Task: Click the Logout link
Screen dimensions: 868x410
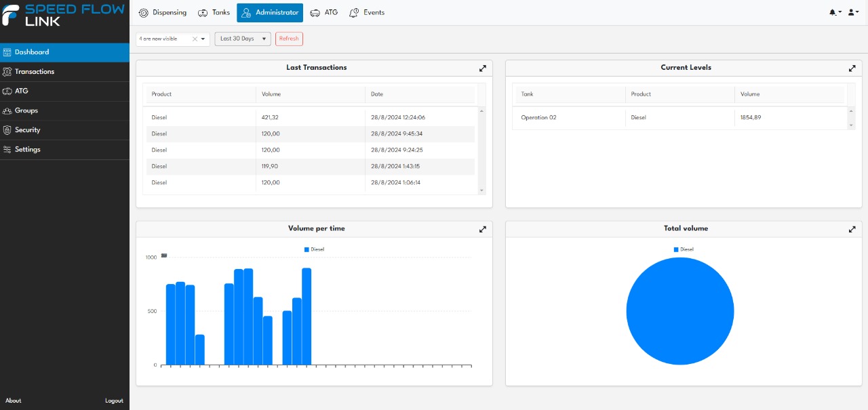Action: pyautogui.click(x=114, y=401)
